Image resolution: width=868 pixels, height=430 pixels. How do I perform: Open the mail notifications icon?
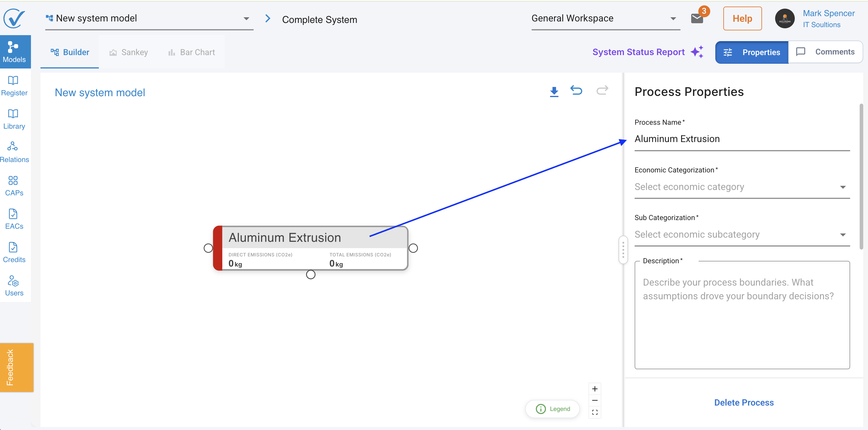click(x=697, y=18)
